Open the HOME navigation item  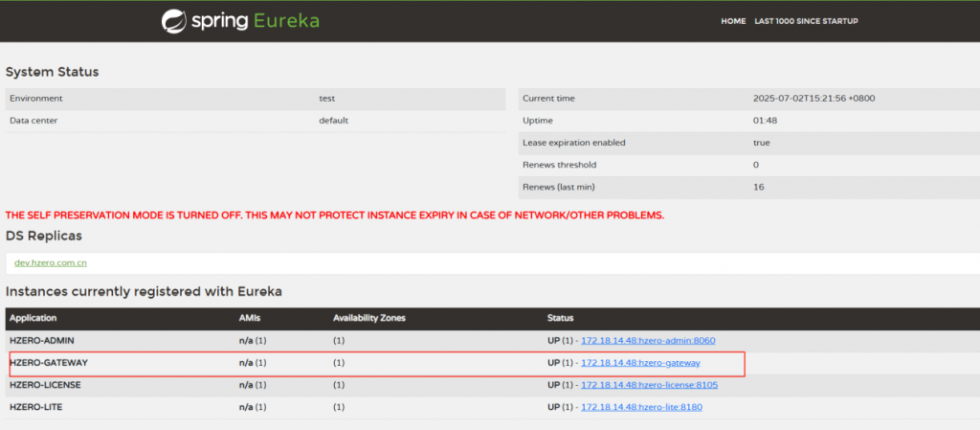pyautogui.click(x=733, y=21)
